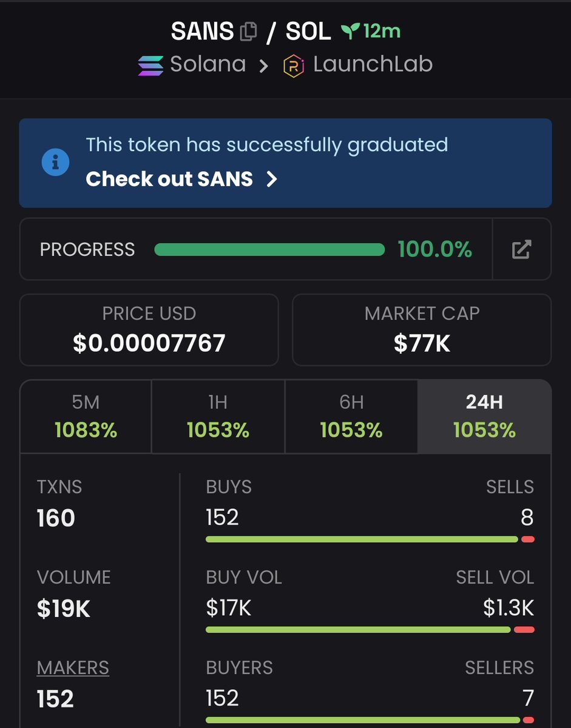Click the underlined MAKERS label
571x728 pixels.
point(73,668)
